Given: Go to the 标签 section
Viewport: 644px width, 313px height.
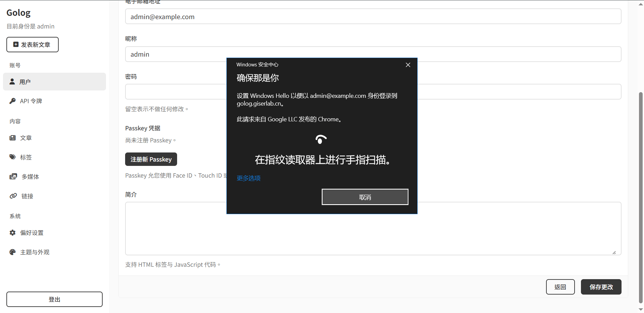Looking at the screenshot, I should coord(54,157).
